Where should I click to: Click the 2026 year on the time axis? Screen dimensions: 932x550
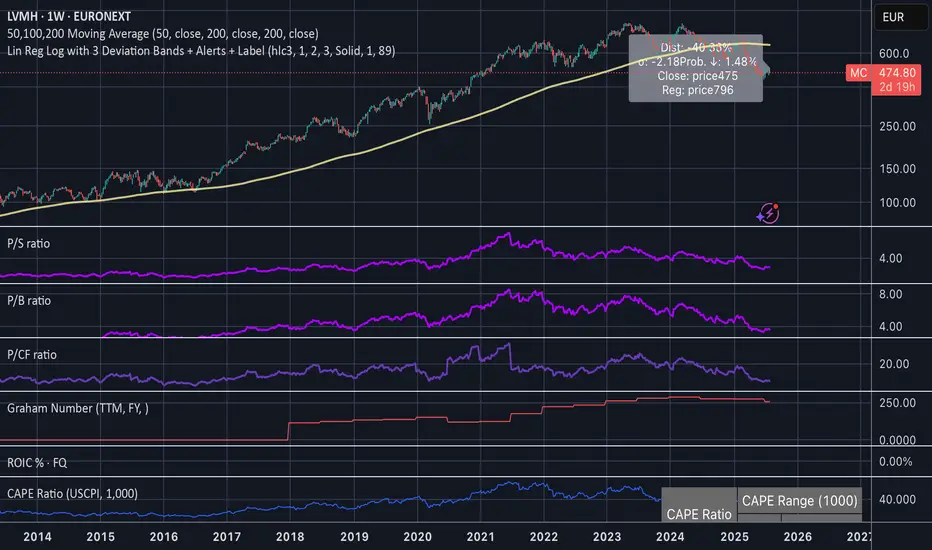798,537
